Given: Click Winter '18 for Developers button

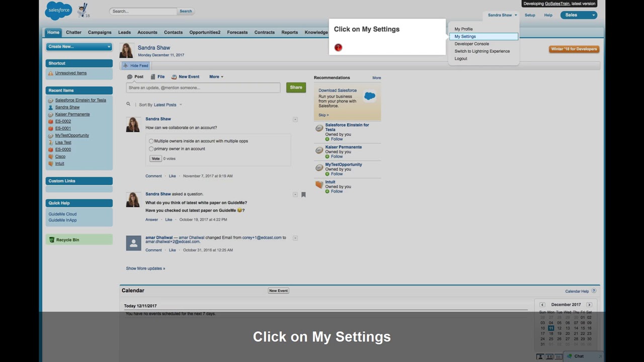Looking at the screenshot, I should (574, 49).
